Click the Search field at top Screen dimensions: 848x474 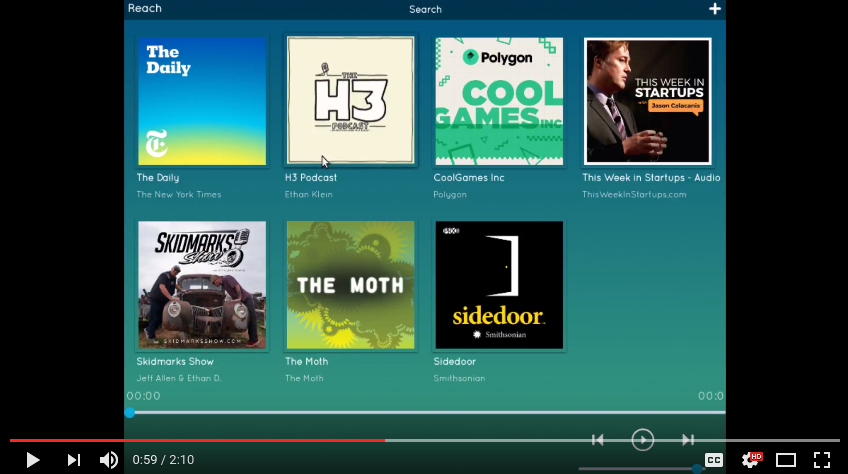[425, 9]
